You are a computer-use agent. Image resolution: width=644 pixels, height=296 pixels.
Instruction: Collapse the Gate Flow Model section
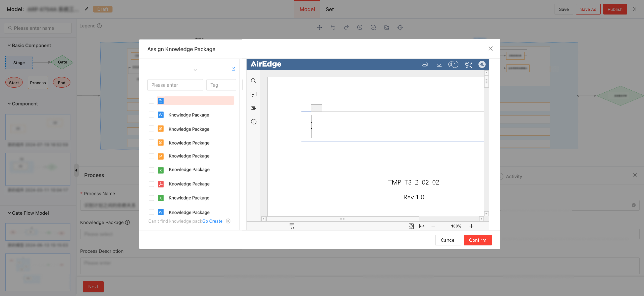(9, 213)
